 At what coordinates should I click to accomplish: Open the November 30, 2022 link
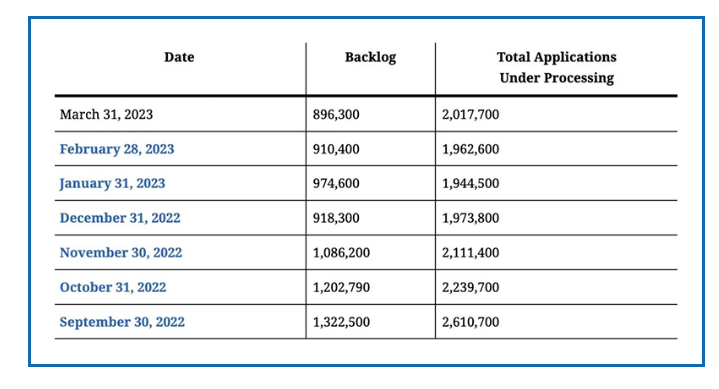[x=121, y=253]
